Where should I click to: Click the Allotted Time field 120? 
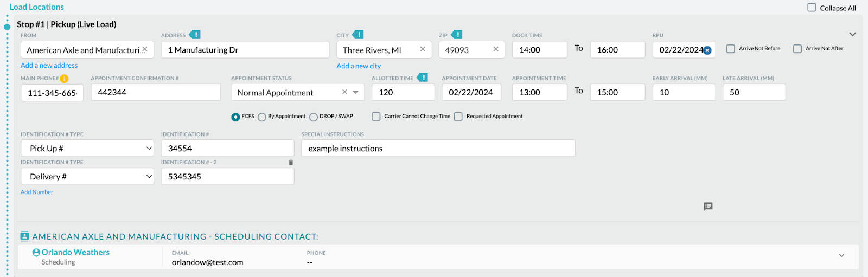403,92
